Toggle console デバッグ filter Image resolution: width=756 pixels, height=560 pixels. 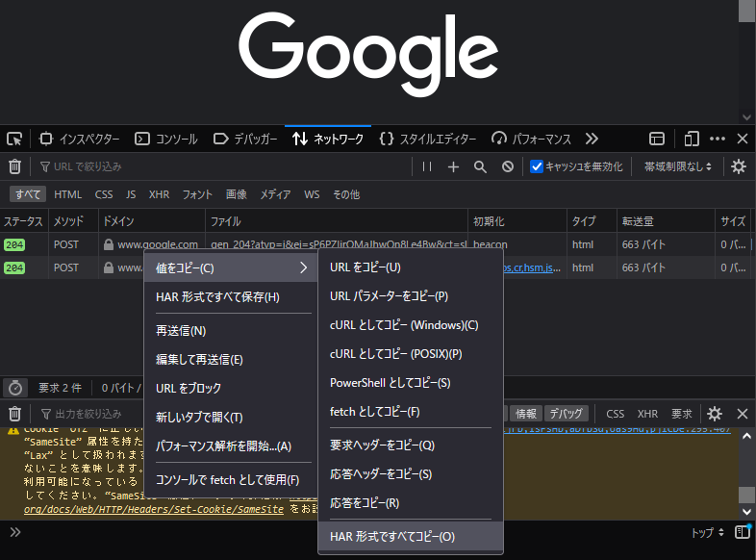pos(566,414)
